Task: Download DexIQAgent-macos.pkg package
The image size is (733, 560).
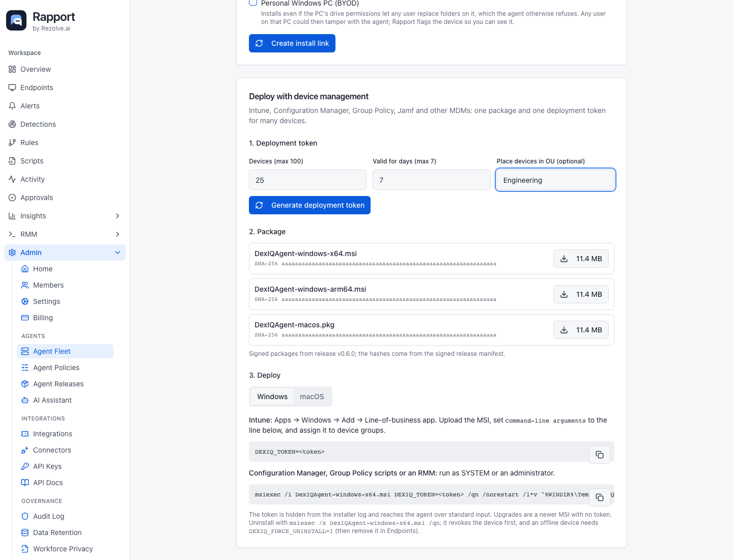Action: tap(581, 330)
